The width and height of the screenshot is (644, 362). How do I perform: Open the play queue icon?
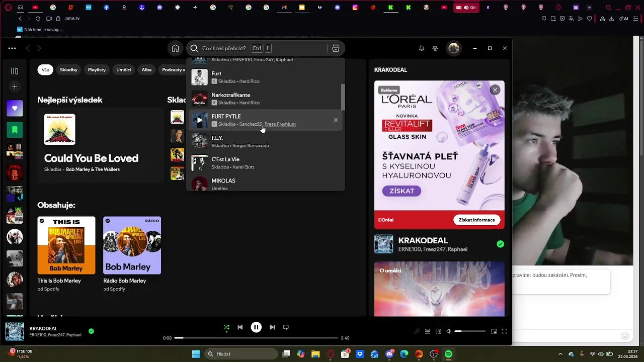click(428, 331)
